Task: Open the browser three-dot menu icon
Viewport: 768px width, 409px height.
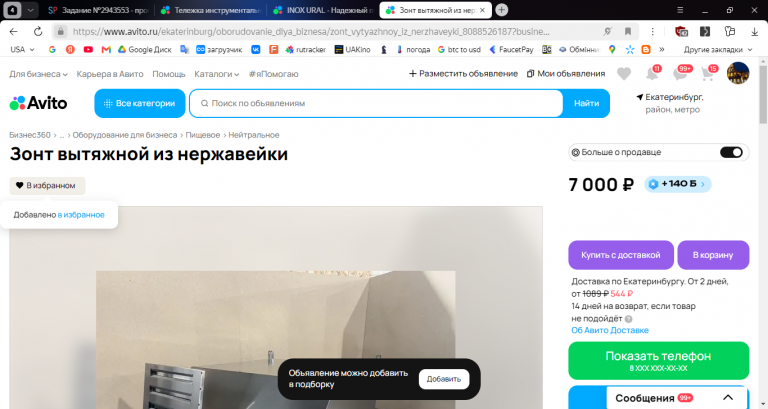Action: pyautogui.click(x=652, y=31)
